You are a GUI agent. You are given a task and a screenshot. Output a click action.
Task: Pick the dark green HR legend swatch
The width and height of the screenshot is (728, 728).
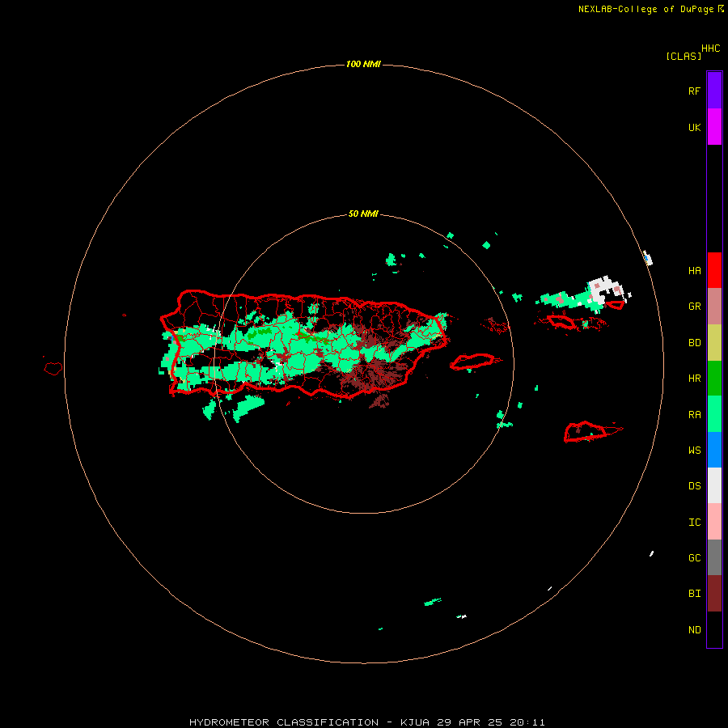click(x=714, y=378)
